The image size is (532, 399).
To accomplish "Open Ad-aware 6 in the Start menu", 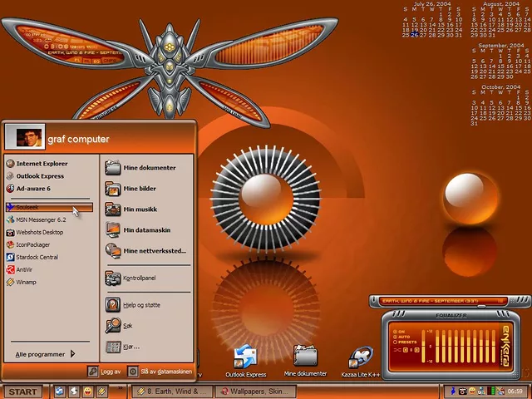I will coord(28,189).
